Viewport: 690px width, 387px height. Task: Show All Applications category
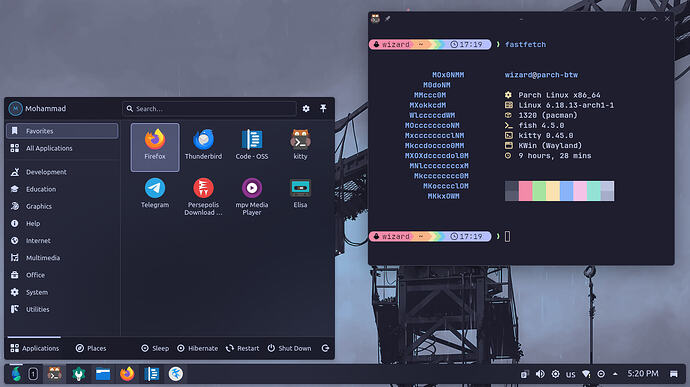tap(62, 148)
